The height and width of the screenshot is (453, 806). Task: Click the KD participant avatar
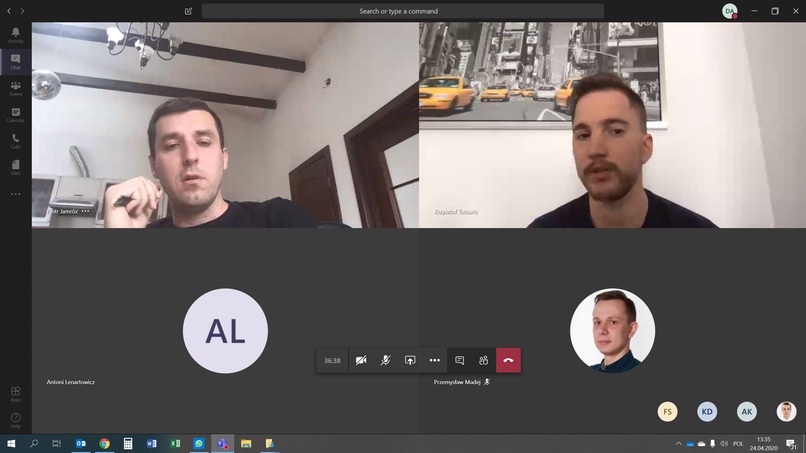point(707,411)
